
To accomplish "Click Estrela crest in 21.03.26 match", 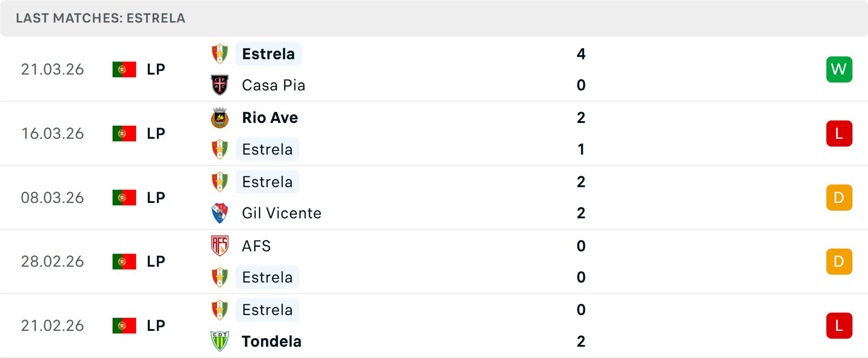I will click(x=220, y=54).
